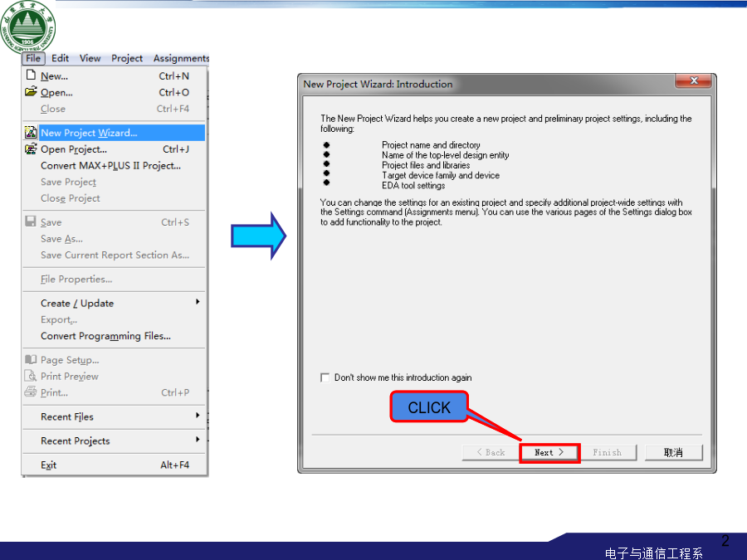Click the File Properties... menu entry
The image size is (747, 560).
[x=115, y=279]
